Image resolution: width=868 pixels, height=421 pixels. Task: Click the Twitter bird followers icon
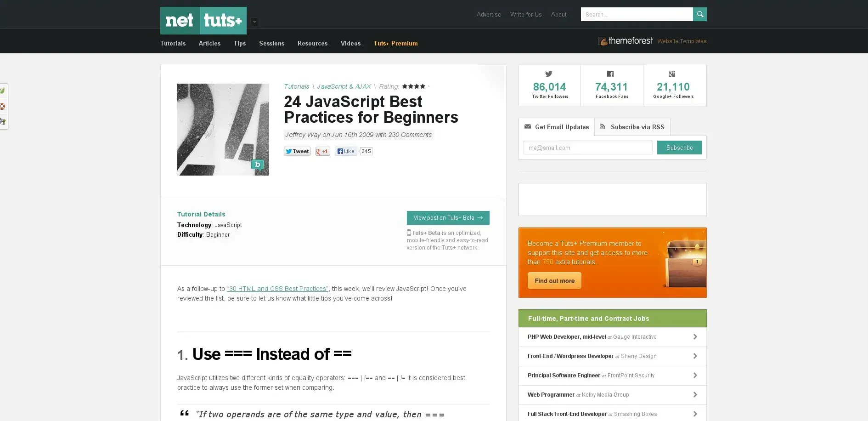tap(549, 74)
